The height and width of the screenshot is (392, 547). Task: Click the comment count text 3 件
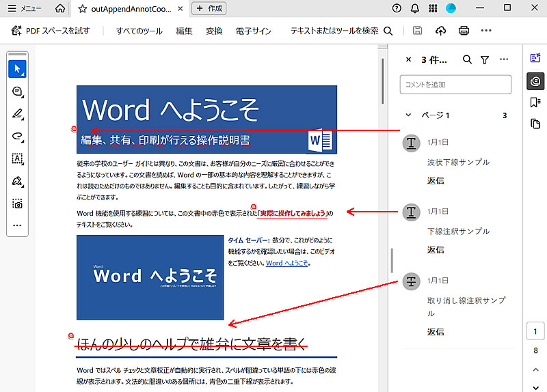pos(433,60)
